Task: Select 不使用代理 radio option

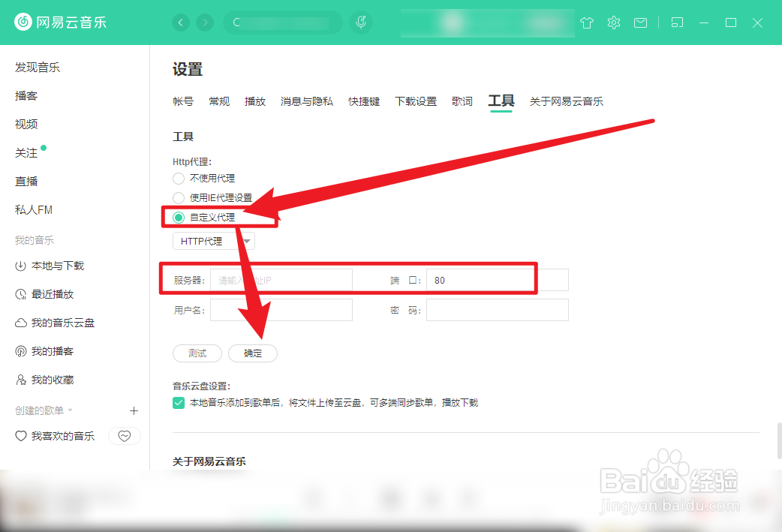Action: (179, 179)
